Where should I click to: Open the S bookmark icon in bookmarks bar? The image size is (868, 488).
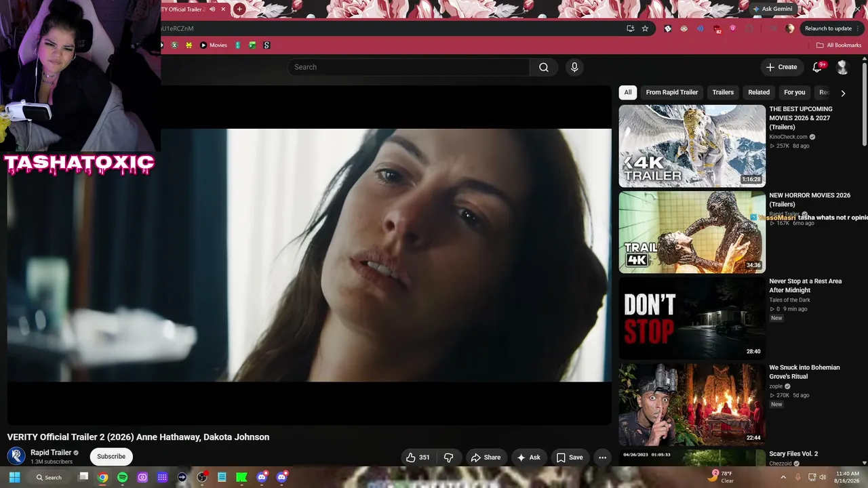click(267, 45)
